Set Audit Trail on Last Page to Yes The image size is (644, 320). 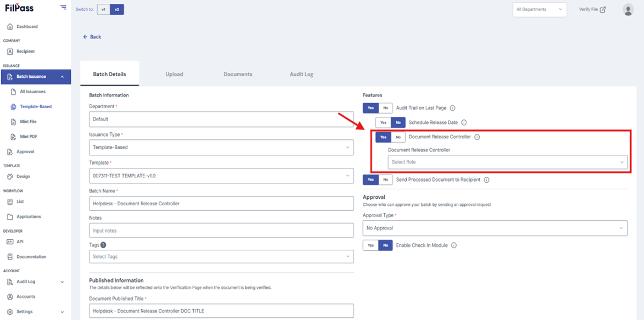tap(371, 108)
